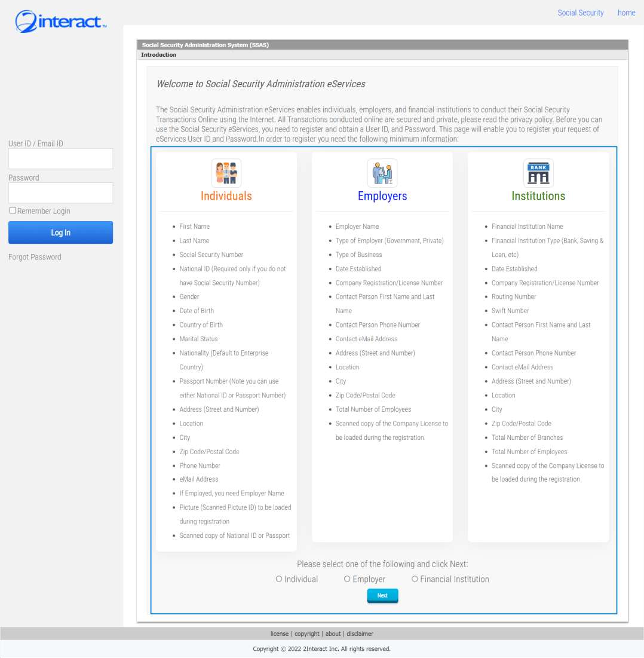Open the disclaimer link

pos(360,633)
